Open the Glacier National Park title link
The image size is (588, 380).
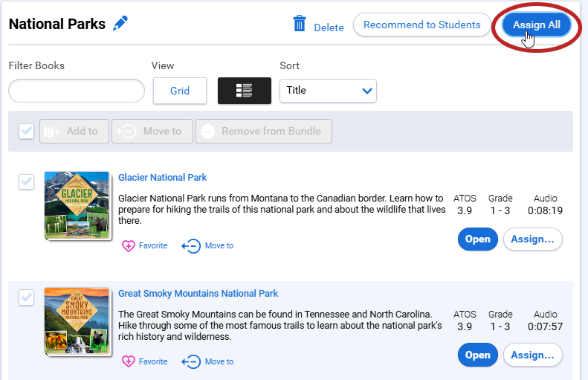tap(162, 178)
